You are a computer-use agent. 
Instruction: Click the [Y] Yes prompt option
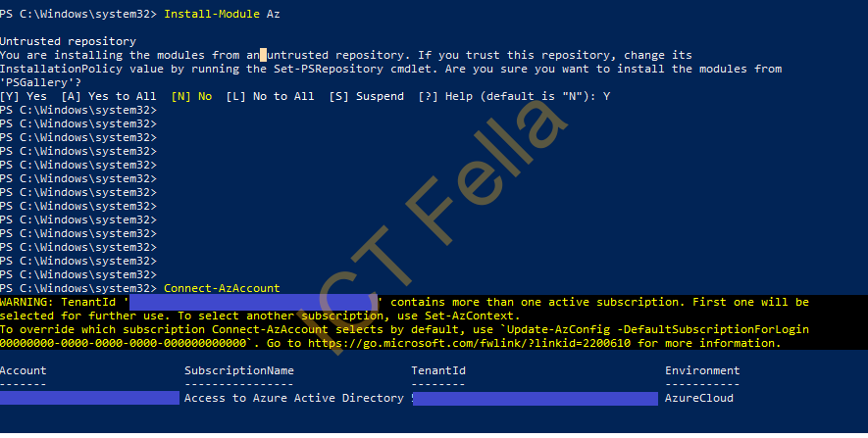point(24,96)
